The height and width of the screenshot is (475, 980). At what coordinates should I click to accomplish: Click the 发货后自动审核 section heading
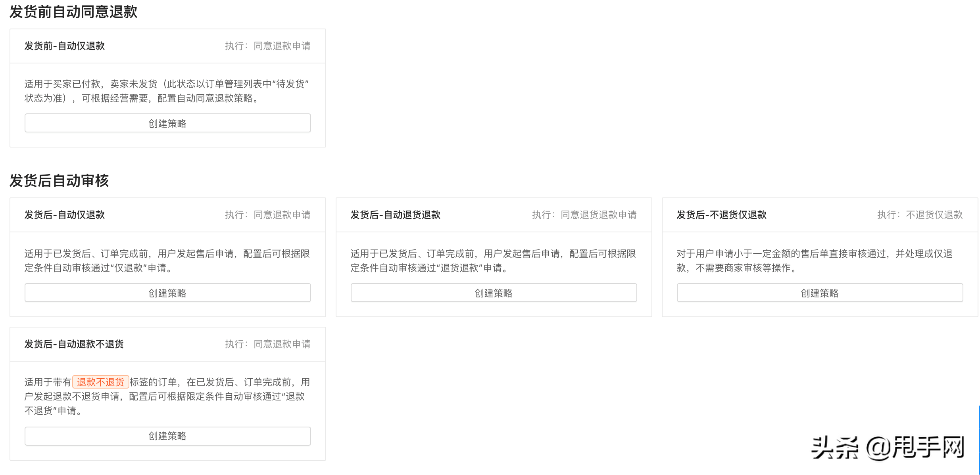(x=59, y=180)
